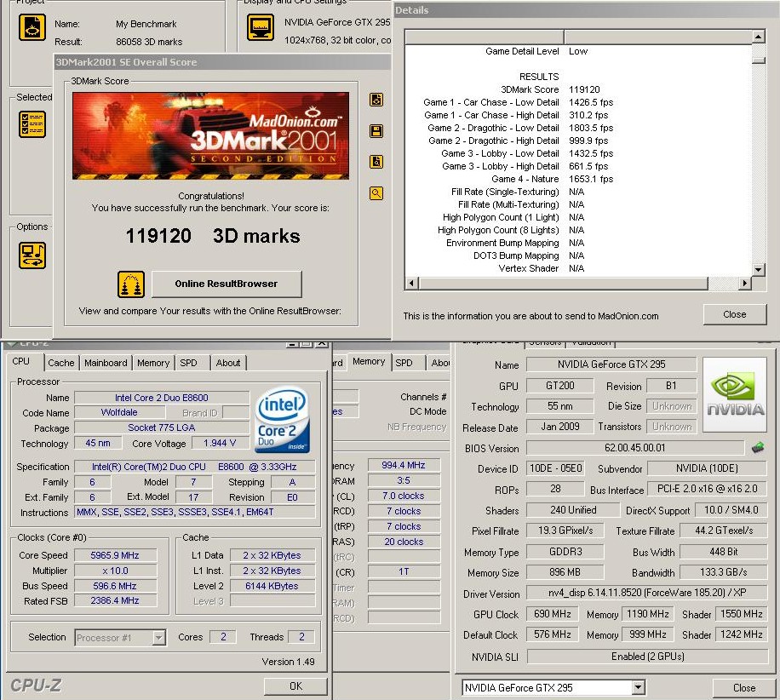Open the CPU tab in CPU-Z
Viewport: 780px width, 700px height.
pos(21,362)
